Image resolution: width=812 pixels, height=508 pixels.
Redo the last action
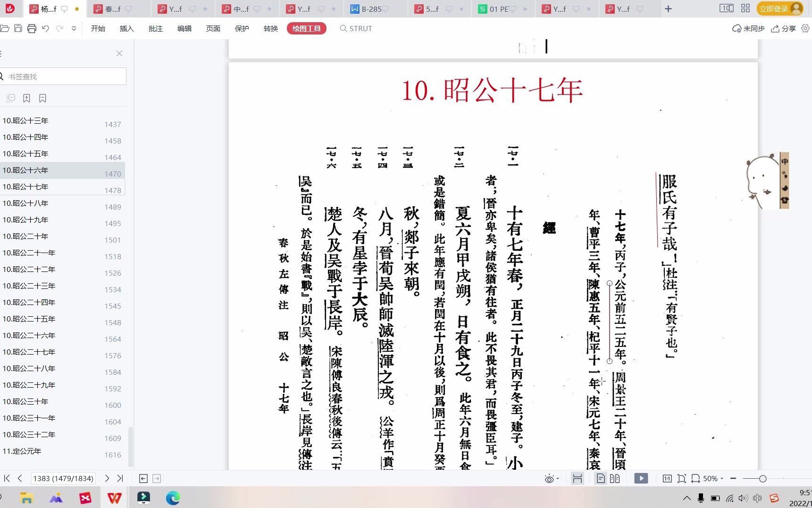(x=59, y=28)
